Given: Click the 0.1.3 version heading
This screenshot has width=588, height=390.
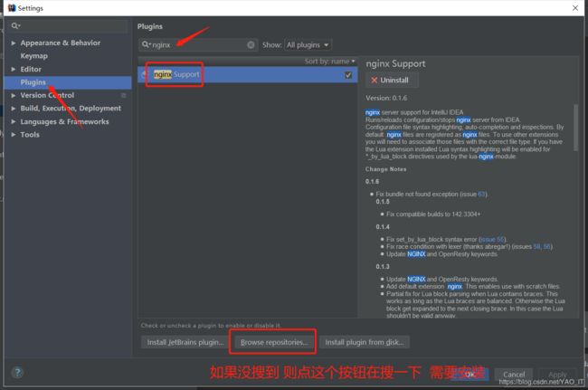Looking at the screenshot, I should pyautogui.click(x=383, y=267).
